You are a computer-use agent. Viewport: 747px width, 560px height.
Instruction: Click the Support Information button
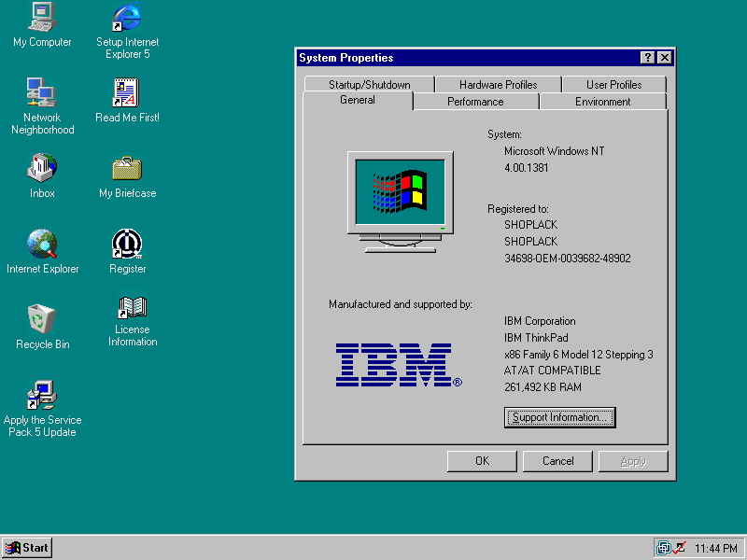(559, 417)
